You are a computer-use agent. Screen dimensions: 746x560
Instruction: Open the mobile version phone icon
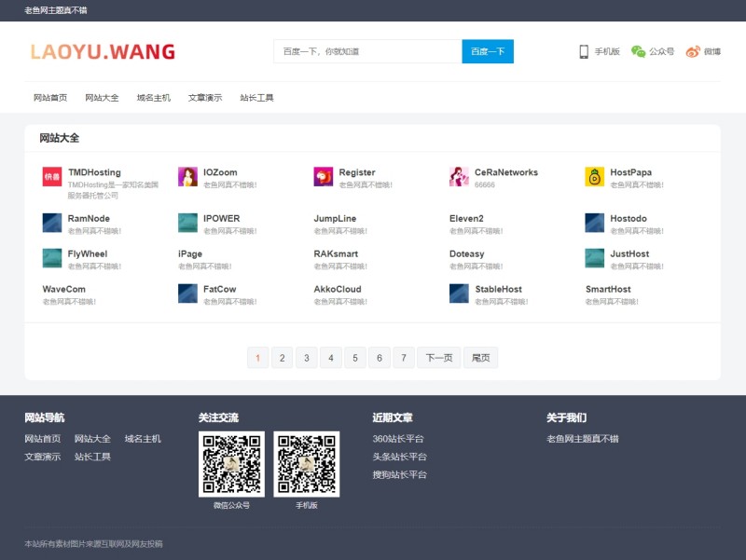pyautogui.click(x=584, y=52)
